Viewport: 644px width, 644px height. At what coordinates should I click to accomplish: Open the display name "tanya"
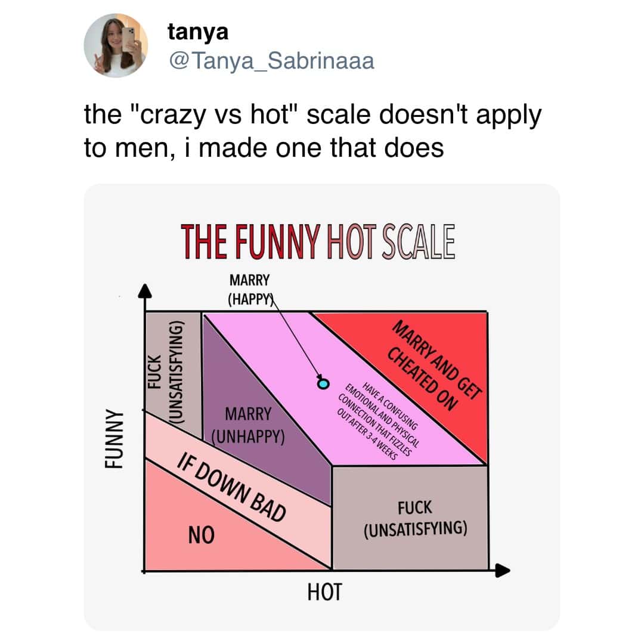click(198, 32)
